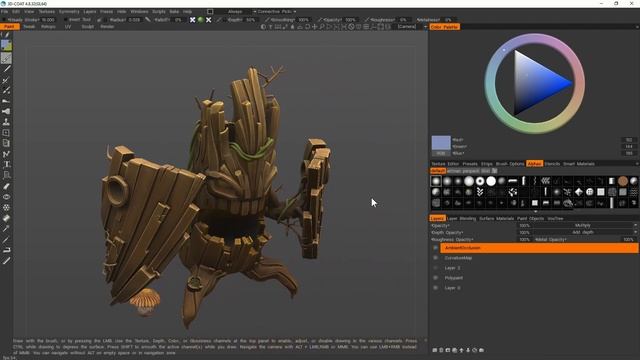Viewport: 640px width, 360px height.
Task: Select the Curve/path N-shaped tool
Action: (x=6, y=154)
